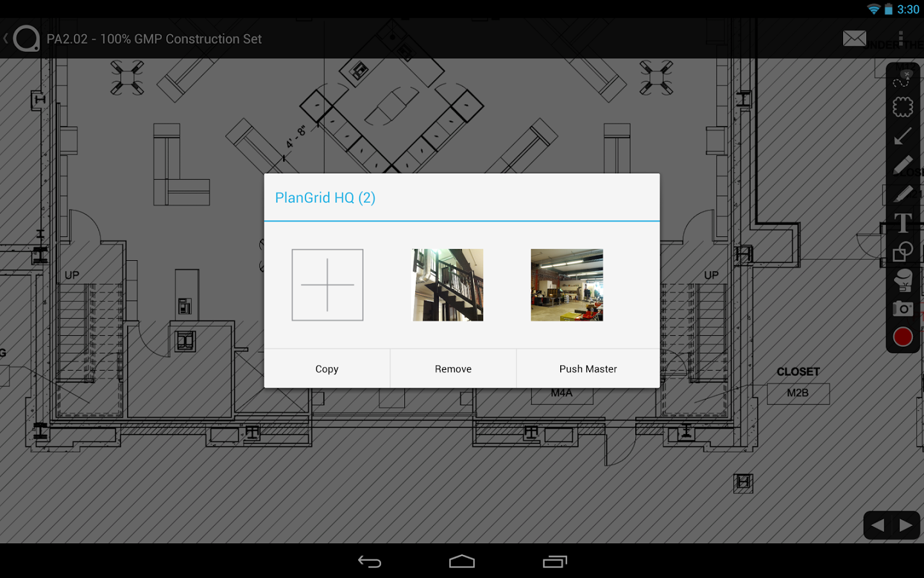Screen dimensions: 924x578
Task: Tap the add photo plus tile
Action: pos(327,285)
